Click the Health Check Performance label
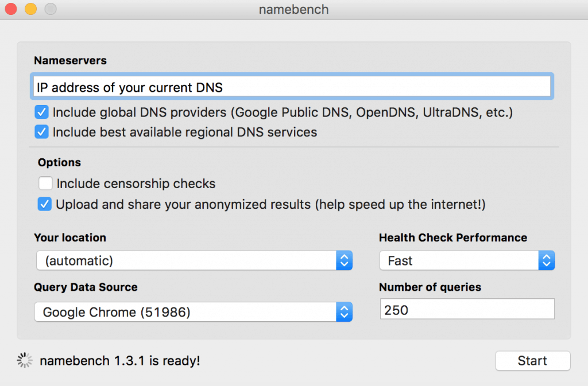The width and height of the screenshot is (588, 386). (x=452, y=237)
